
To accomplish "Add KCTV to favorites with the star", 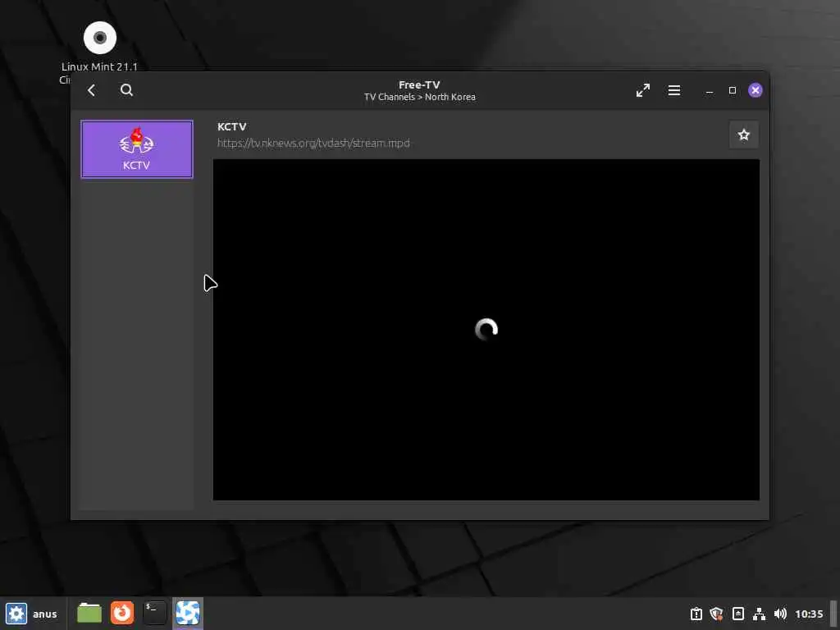I will [x=743, y=135].
